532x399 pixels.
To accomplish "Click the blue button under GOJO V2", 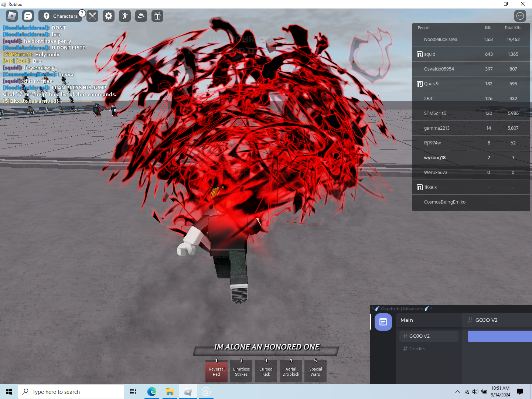I will click(x=500, y=336).
